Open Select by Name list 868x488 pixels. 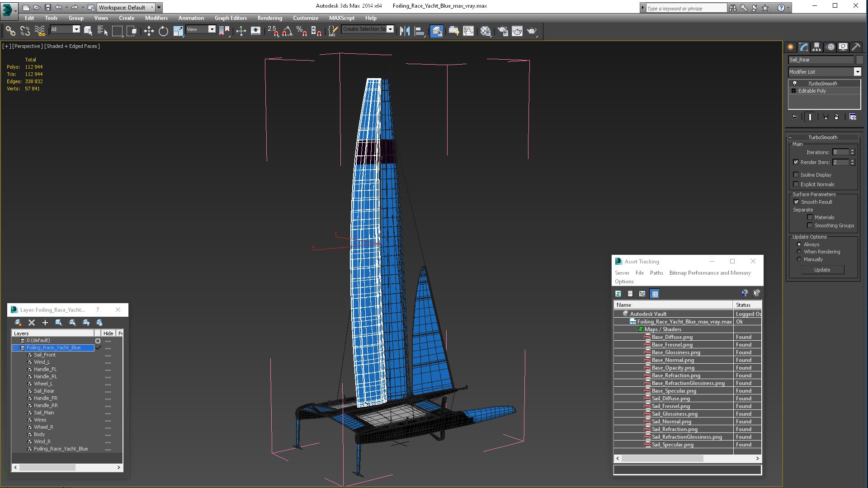(103, 31)
